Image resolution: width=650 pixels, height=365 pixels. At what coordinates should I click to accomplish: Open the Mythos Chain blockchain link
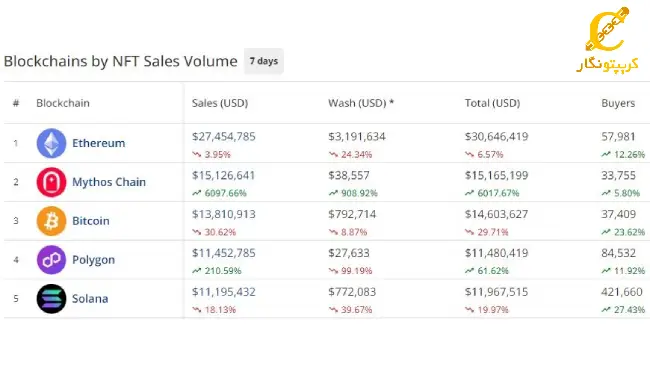click(109, 182)
